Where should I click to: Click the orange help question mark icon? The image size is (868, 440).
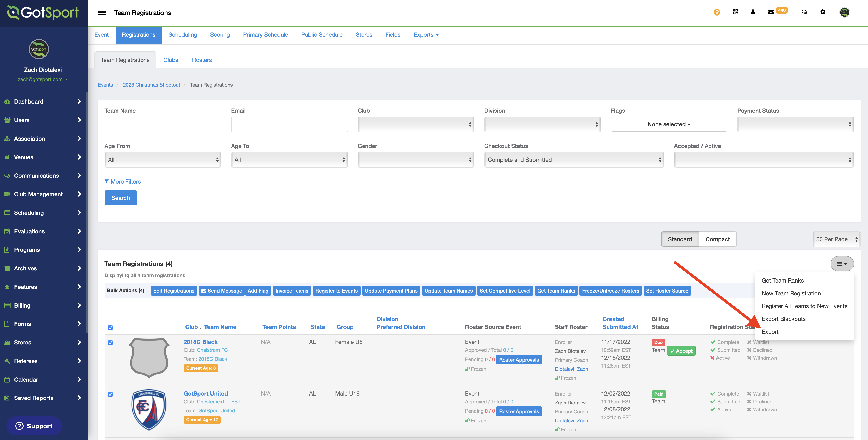[717, 12]
